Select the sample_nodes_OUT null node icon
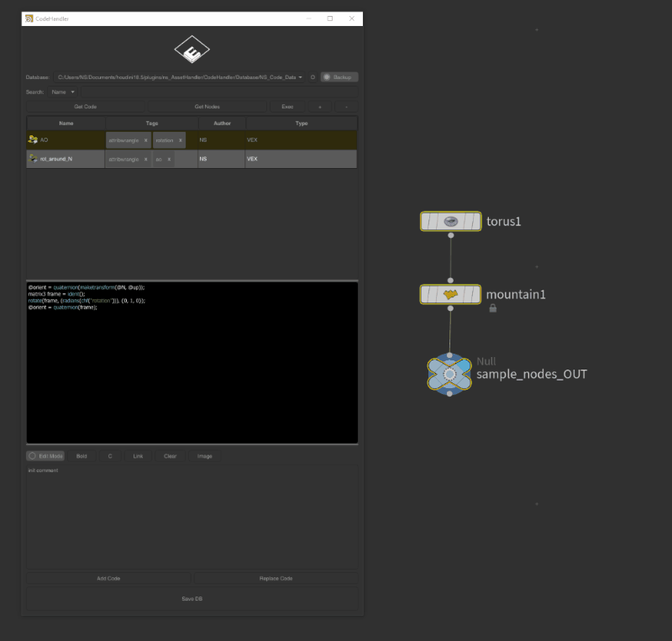 tap(449, 373)
